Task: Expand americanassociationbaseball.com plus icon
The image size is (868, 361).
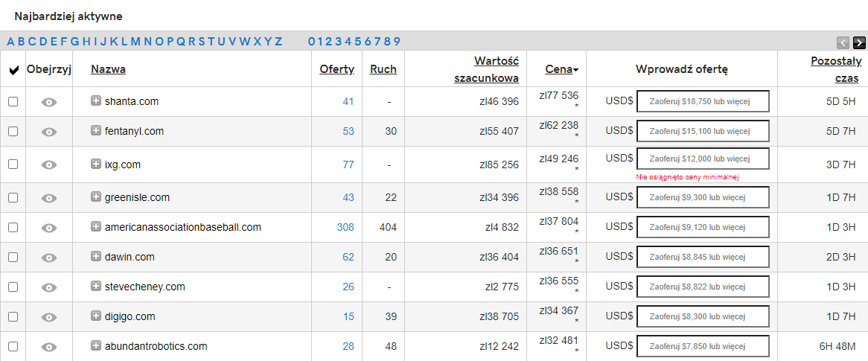Action: [96, 226]
